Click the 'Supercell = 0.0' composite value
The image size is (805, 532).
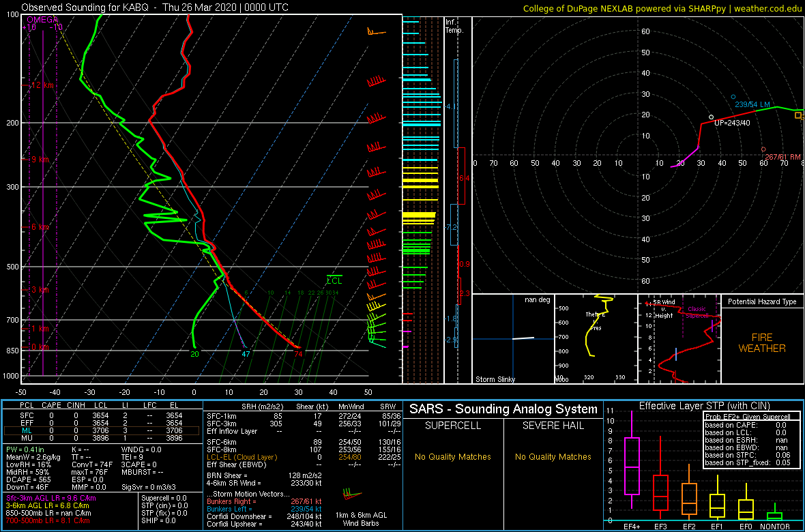(164, 499)
